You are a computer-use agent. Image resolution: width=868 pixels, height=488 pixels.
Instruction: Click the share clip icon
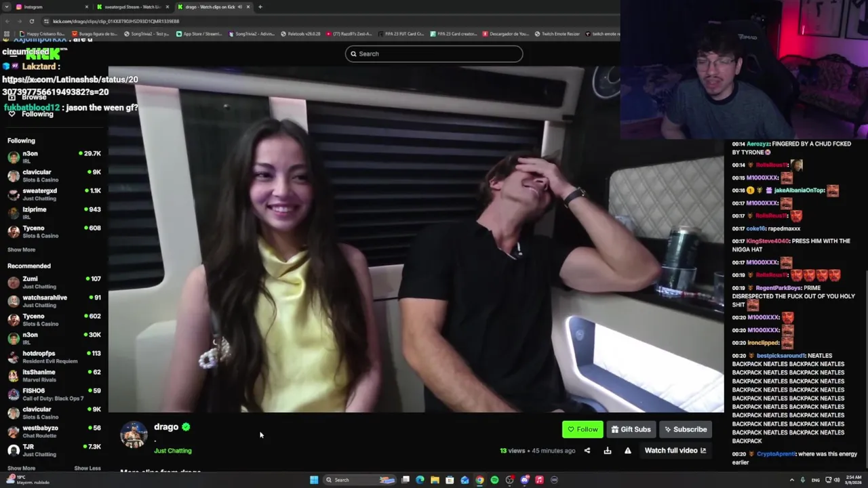tap(587, 451)
